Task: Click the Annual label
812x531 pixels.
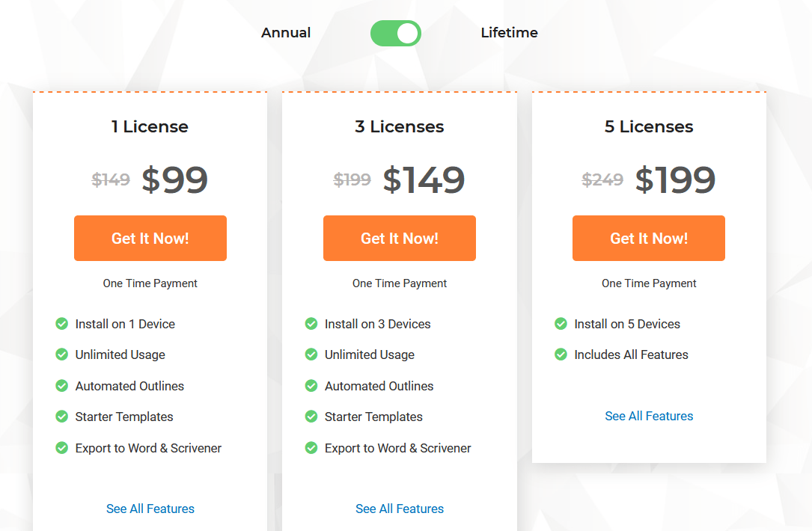Action: pos(285,33)
